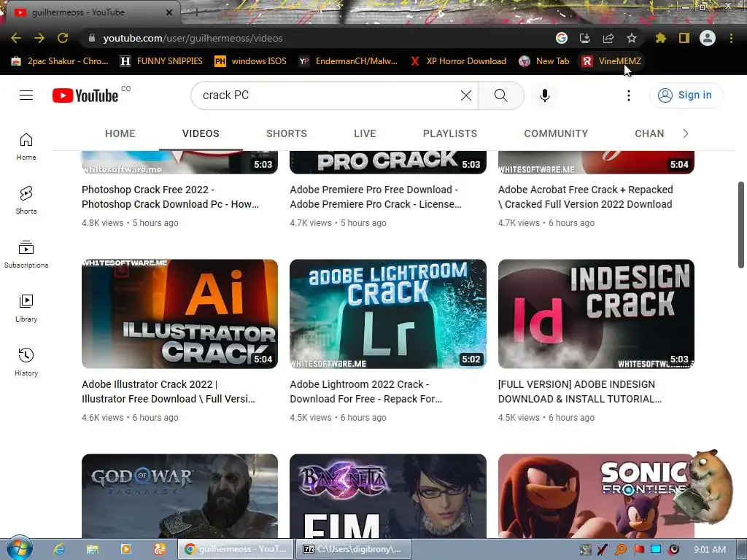Open '[FULL VERSION] ADOBE INDESIGN' title
Screen dimensions: 747x560
[580, 392]
